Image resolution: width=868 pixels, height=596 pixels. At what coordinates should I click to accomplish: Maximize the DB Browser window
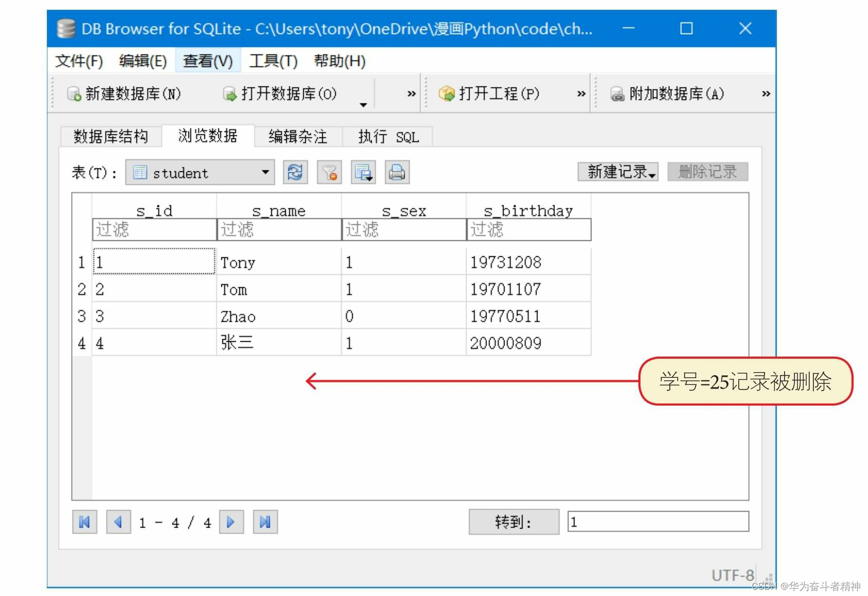point(686,28)
